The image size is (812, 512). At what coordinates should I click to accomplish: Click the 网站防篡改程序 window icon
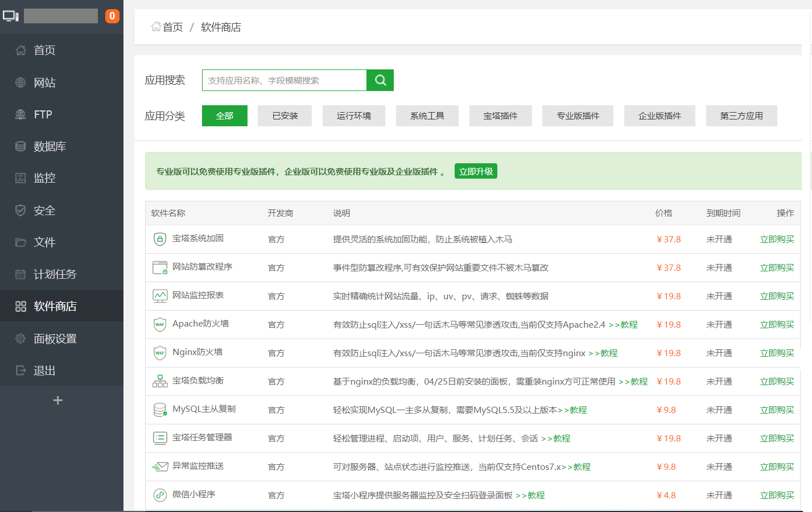coord(160,267)
